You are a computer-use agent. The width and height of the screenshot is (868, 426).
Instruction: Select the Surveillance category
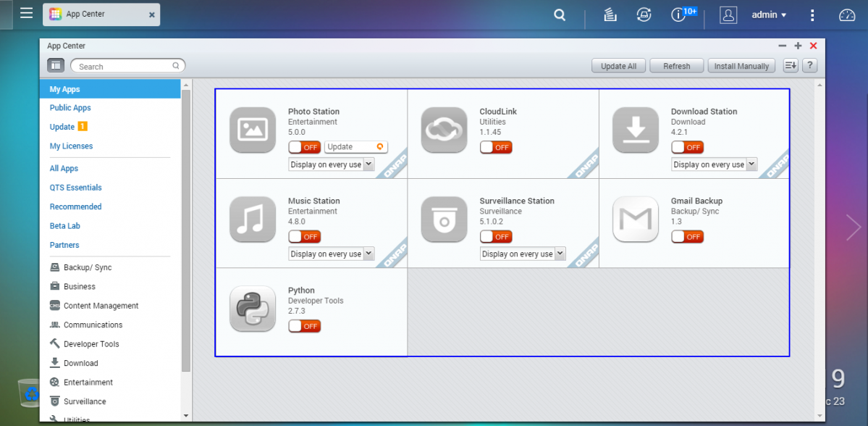pyautogui.click(x=78, y=401)
